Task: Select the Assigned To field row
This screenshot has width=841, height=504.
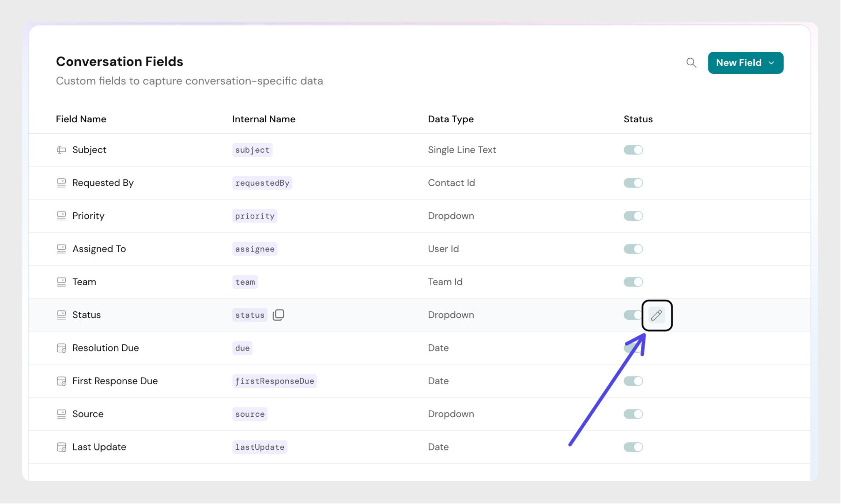Action: (x=99, y=249)
